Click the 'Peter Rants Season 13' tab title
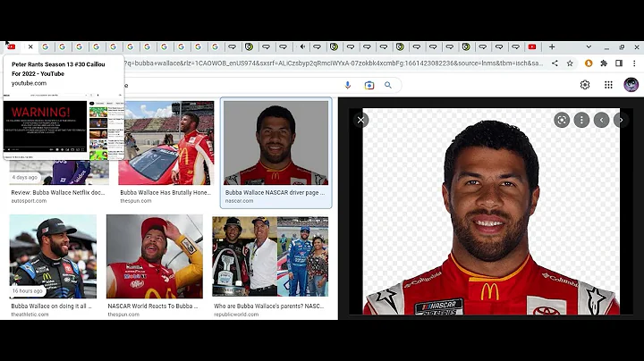644x361 pixels. click(58, 69)
